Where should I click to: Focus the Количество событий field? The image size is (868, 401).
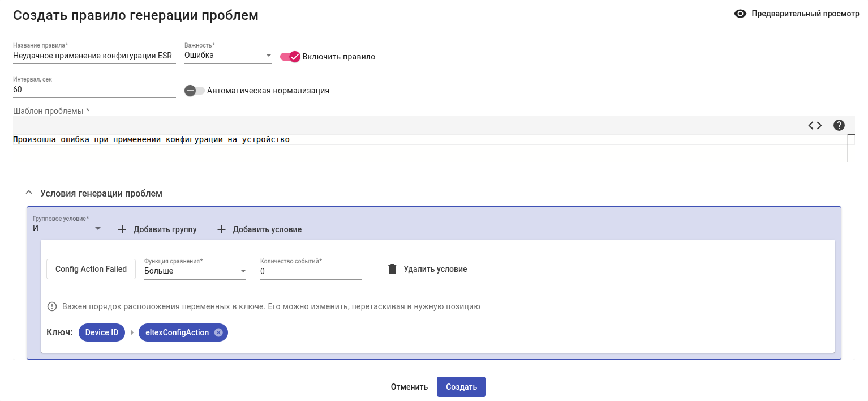[311, 271]
